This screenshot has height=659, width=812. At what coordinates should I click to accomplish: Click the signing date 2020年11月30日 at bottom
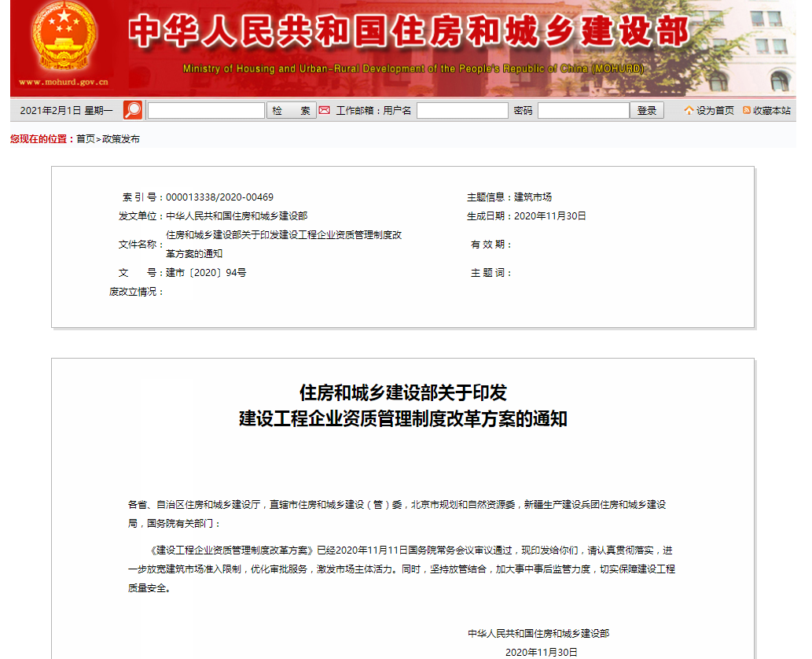[541, 652]
